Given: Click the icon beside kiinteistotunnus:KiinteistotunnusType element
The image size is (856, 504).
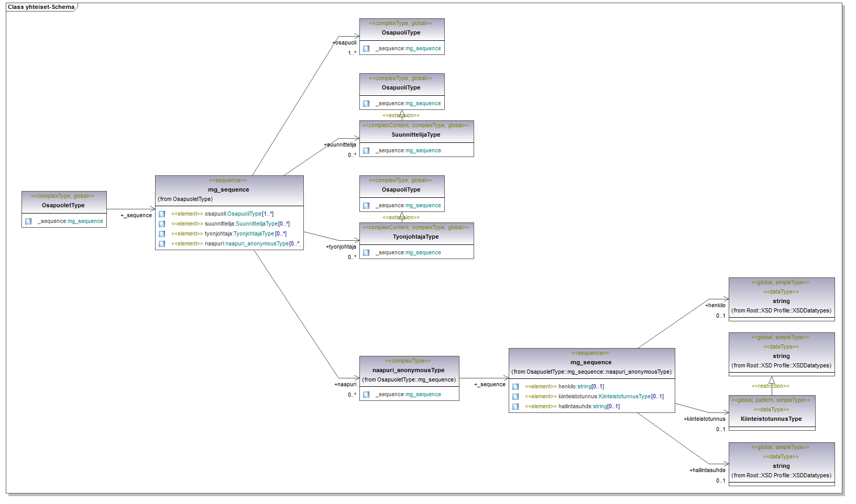Looking at the screenshot, I should point(515,397).
